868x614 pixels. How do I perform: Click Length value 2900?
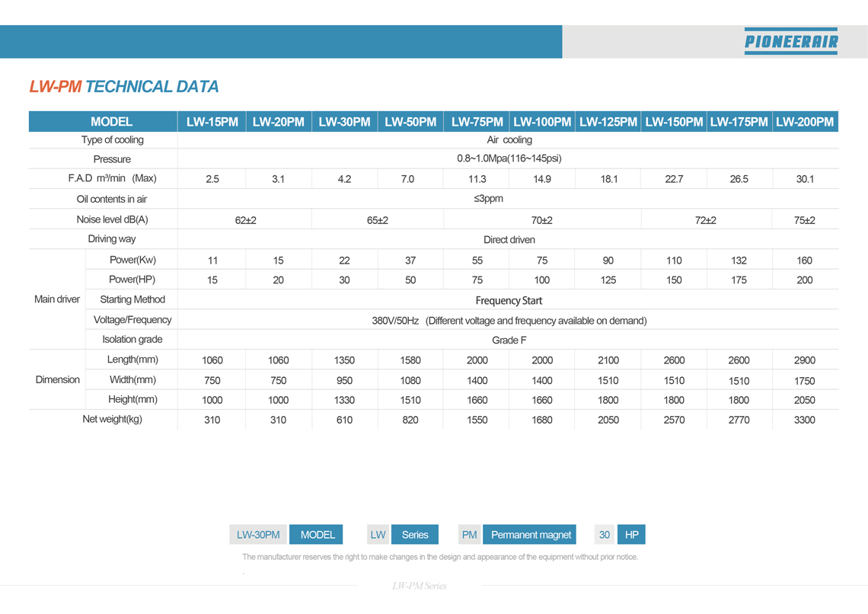[804, 360]
